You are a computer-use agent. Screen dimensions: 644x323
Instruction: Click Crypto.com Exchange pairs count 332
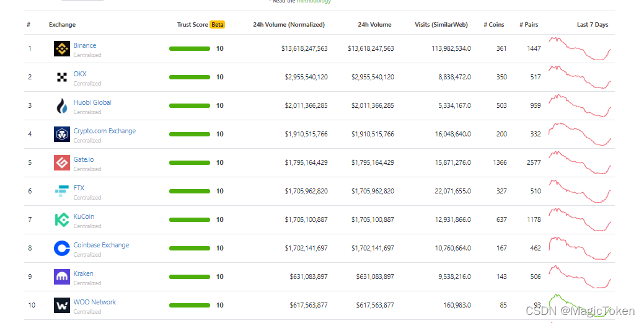(x=536, y=134)
